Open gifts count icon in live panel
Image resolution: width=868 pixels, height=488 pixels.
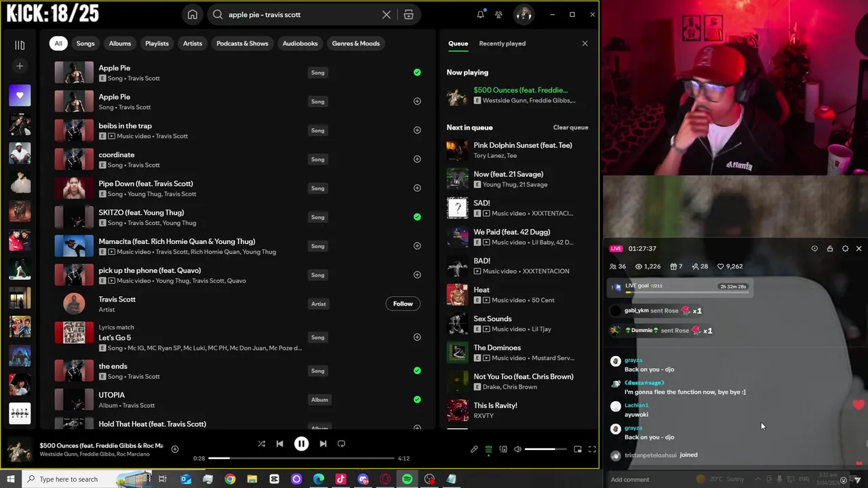(676, 266)
